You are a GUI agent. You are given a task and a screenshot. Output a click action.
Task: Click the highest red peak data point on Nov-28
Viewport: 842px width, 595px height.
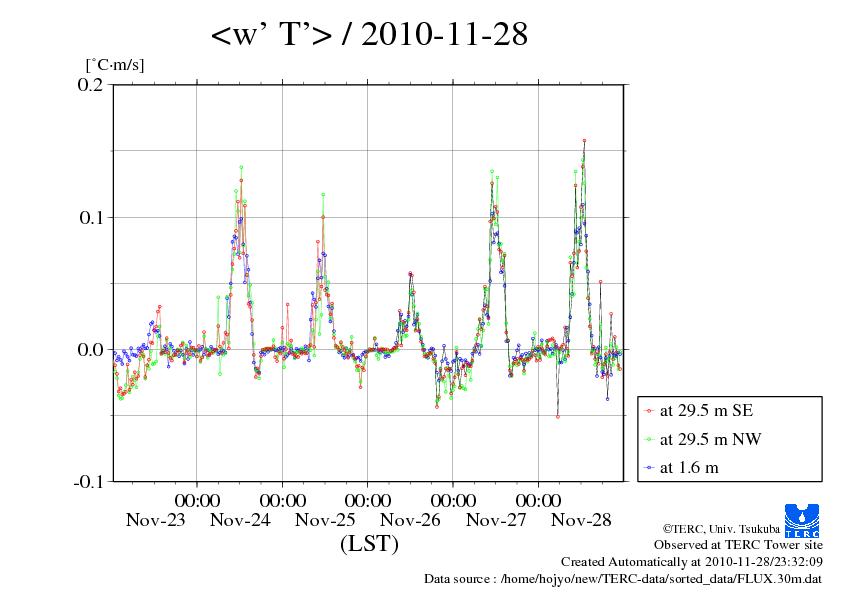(584, 141)
